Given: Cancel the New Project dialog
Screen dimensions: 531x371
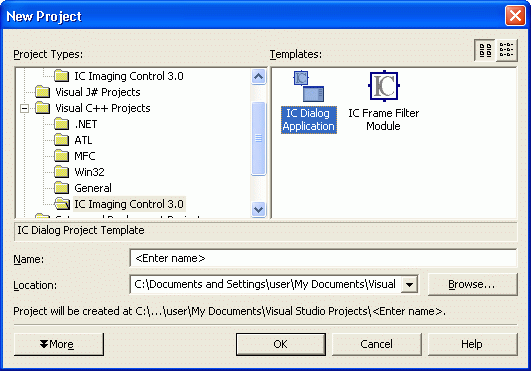Looking at the screenshot, I should coord(377,344).
